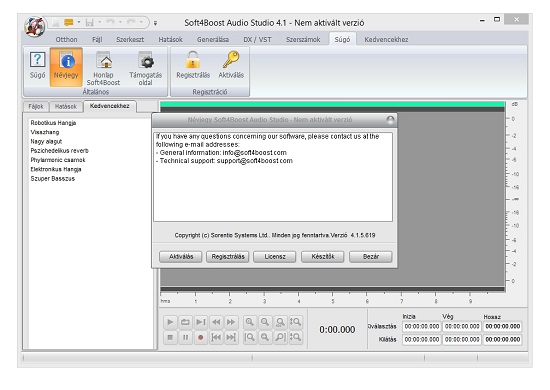Expand the open folder dropdown arrow
This screenshot has width=550, height=390.
point(79,22)
